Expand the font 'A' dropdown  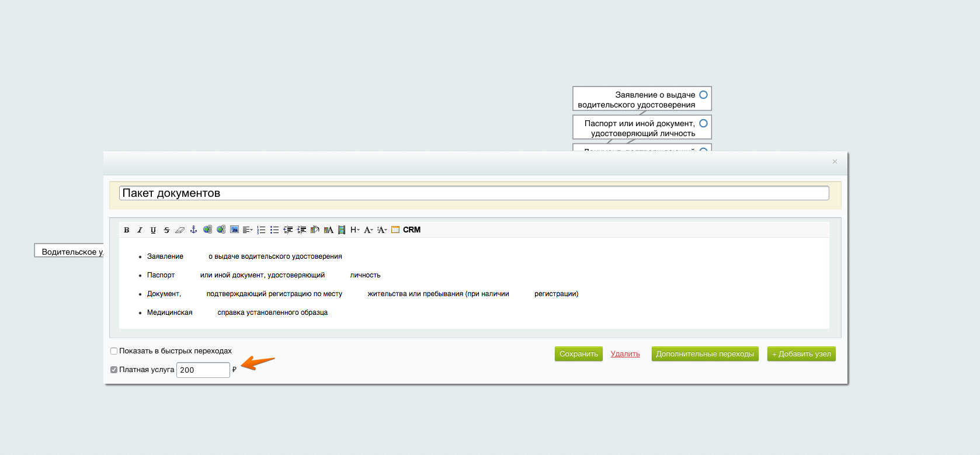(x=369, y=230)
